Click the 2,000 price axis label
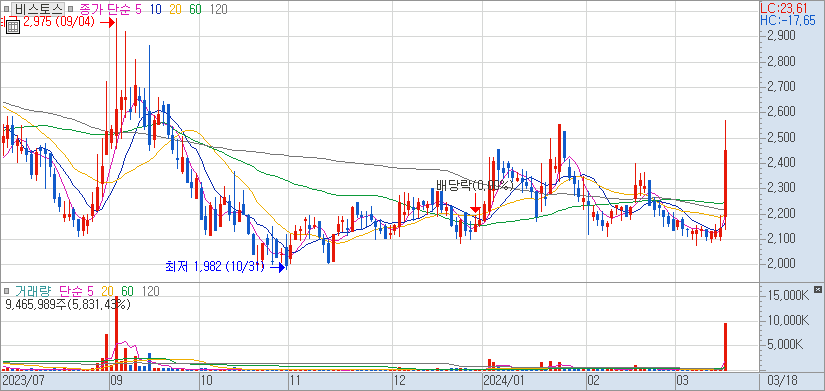The image size is (825, 391). (x=780, y=264)
